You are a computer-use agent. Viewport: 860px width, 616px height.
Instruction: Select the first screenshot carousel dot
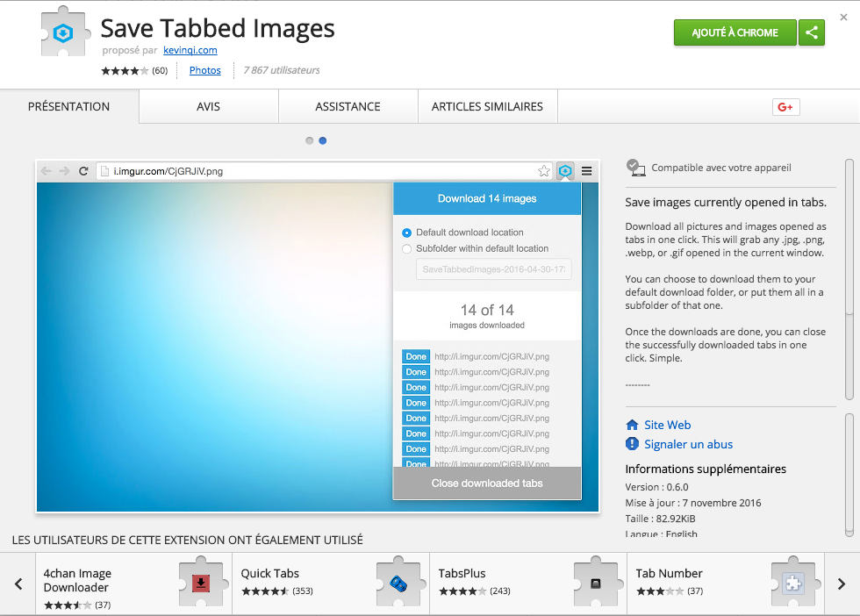pyautogui.click(x=309, y=141)
